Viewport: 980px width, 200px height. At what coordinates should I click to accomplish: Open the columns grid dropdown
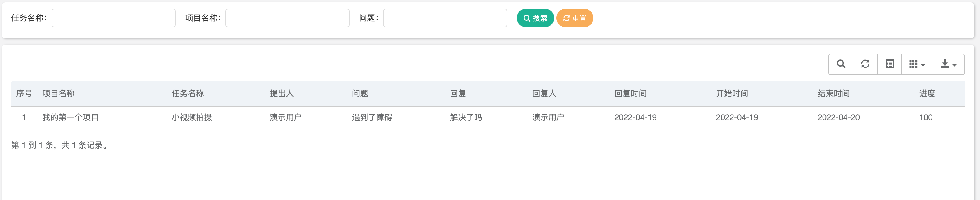point(917,64)
